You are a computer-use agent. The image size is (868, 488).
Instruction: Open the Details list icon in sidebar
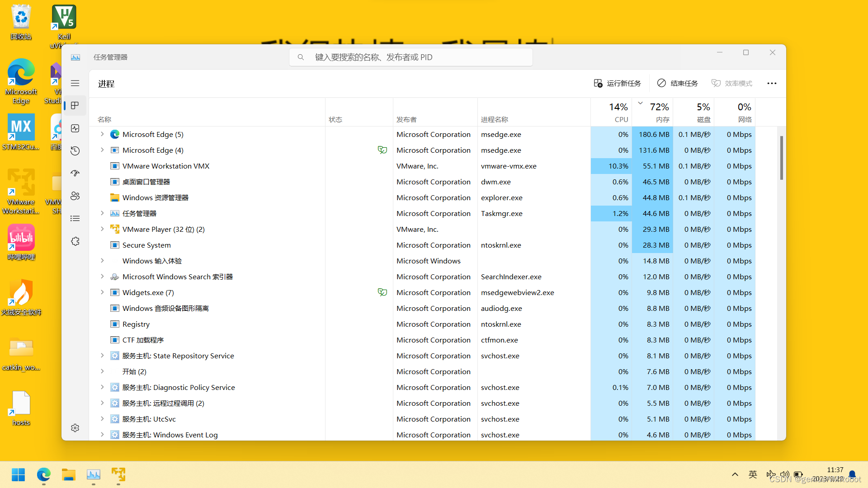75,218
